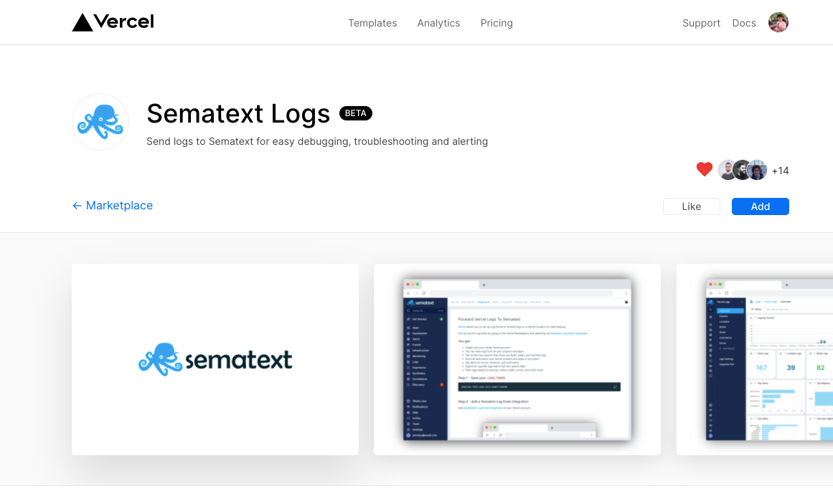
Task: Open the Analytics menu item
Action: (438, 24)
